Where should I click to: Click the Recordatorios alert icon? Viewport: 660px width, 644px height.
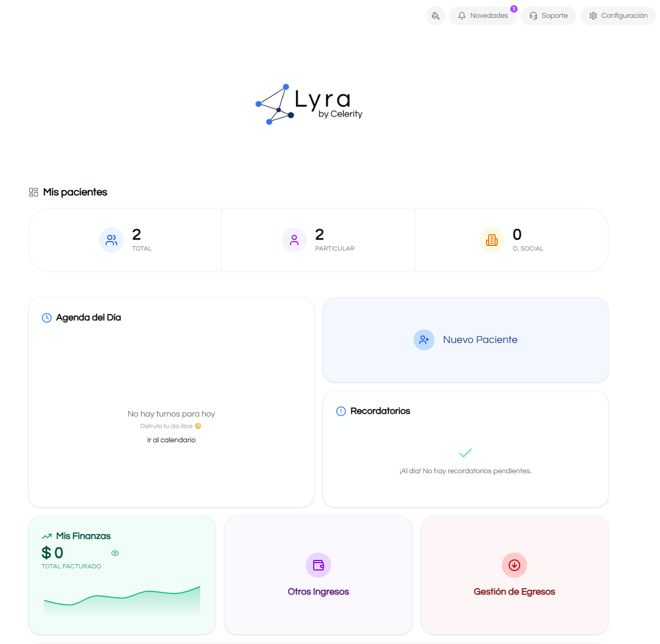(341, 411)
